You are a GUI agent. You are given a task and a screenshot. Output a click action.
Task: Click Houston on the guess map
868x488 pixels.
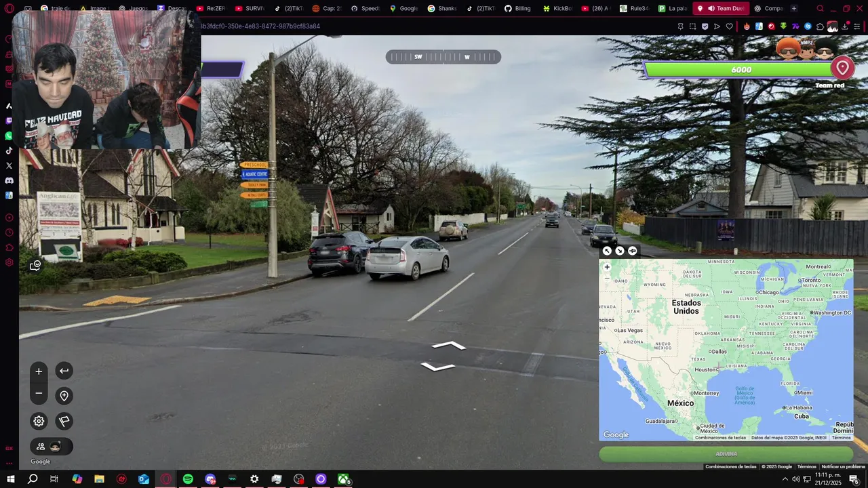click(x=707, y=369)
